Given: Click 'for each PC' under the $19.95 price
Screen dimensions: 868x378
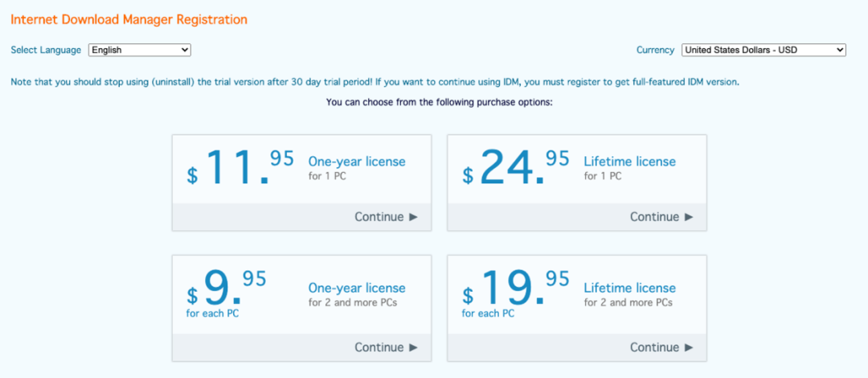Looking at the screenshot, I should pyautogui.click(x=489, y=314).
